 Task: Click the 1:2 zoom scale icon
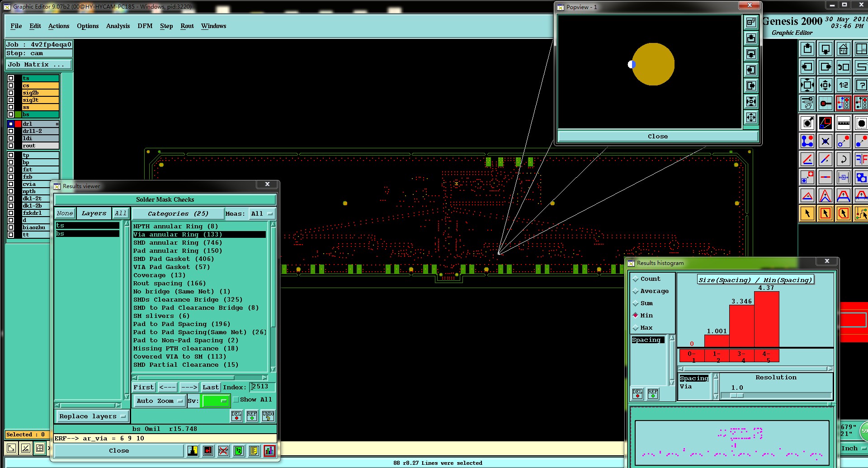tap(843, 85)
